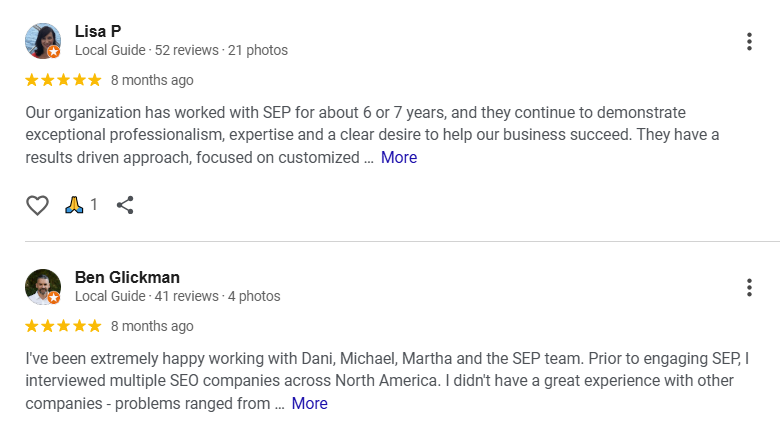Click the "8 months ago" date on Lisa P's review
The width and height of the screenshot is (780, 423).
click(152, 80)
